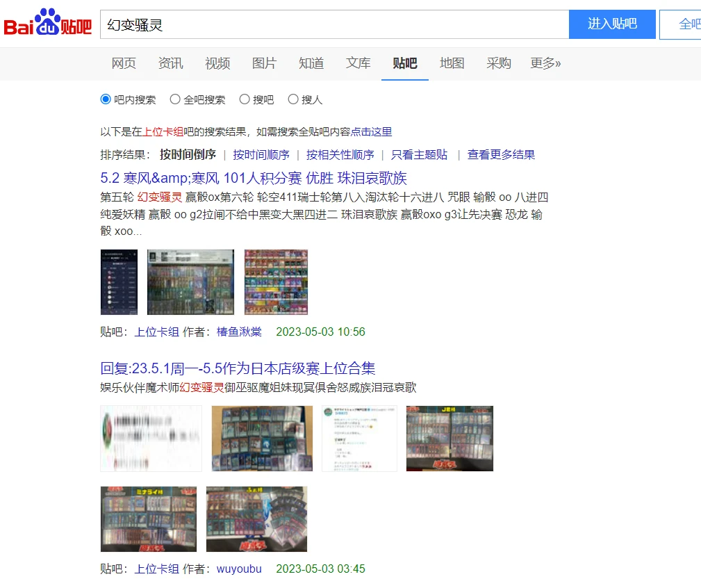The width and height of the screenshot is (701, 588).
Task: Click 上位卡组 link beside author wuyoubu
Action: tap(157, 569)
